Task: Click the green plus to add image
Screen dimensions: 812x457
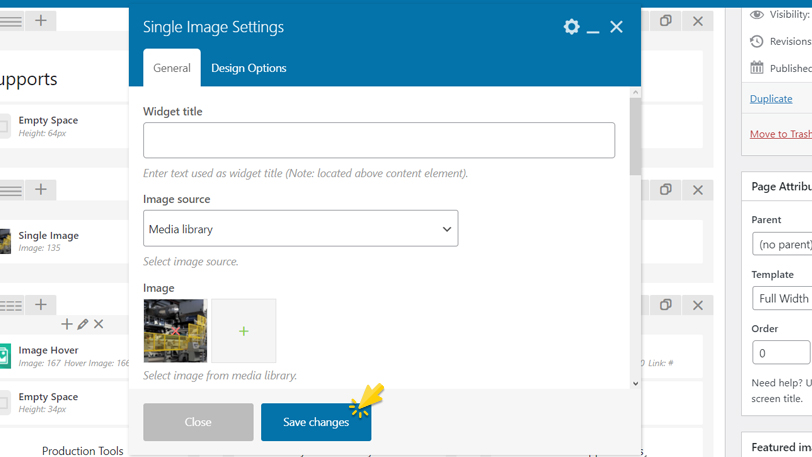Action: click(x=243, y=331)
